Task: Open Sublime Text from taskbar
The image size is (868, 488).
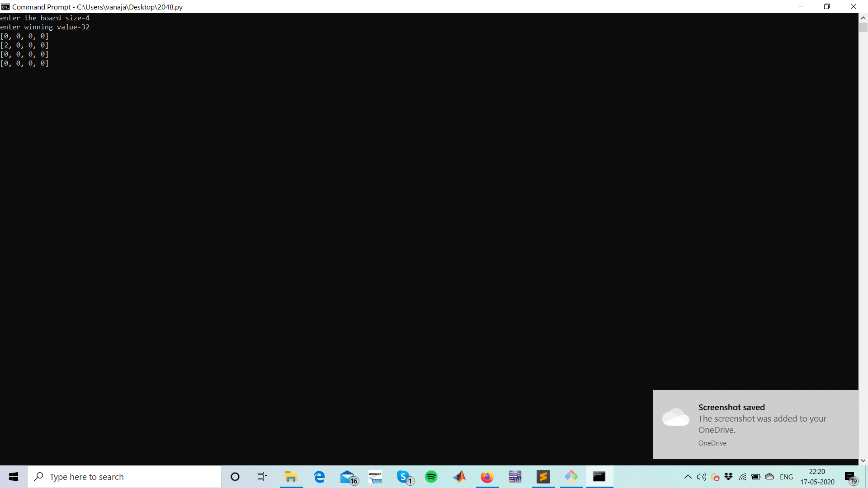Action: [543, 477]
